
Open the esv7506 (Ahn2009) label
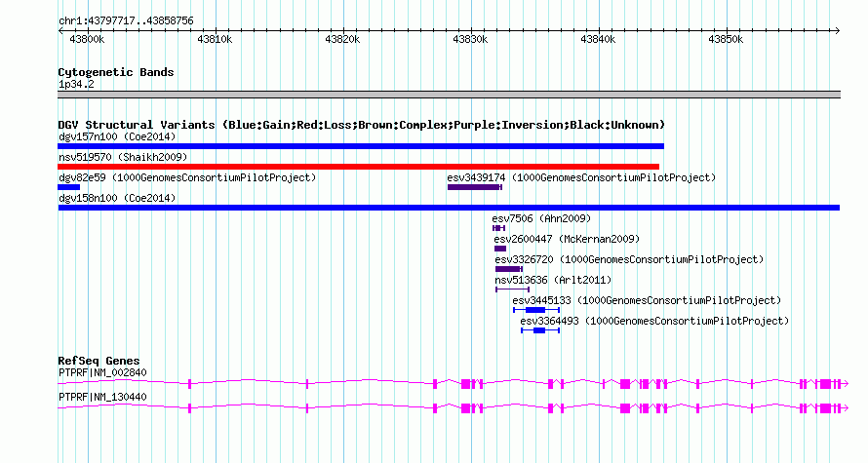point(541,218)
